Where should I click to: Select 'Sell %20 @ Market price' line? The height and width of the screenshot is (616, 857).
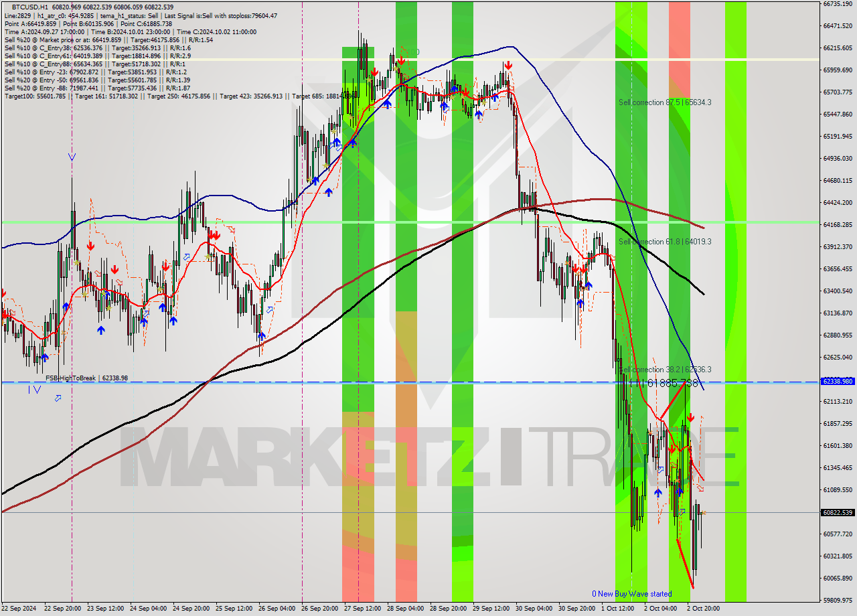108,40
